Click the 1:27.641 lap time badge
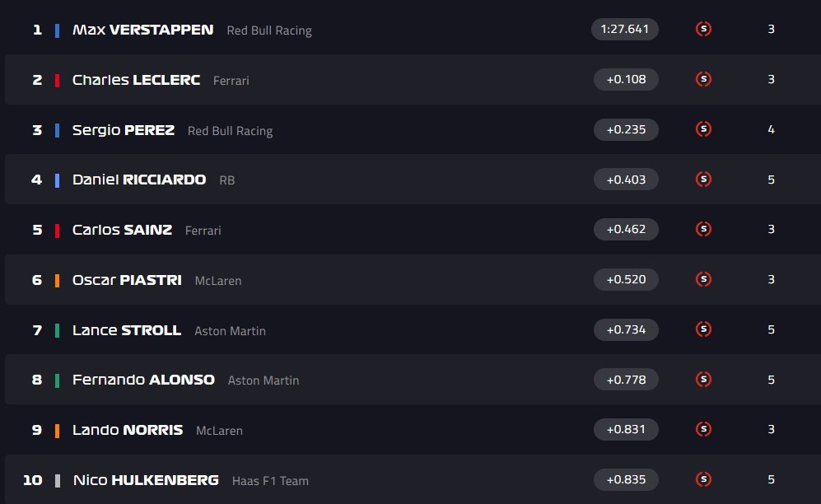This screenshot has width=821, height=504. point(624,29)
